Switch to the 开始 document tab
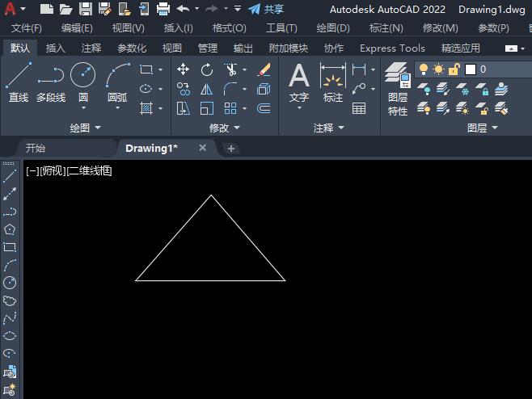The image size is (532, 399). click(x=36, y=148)
